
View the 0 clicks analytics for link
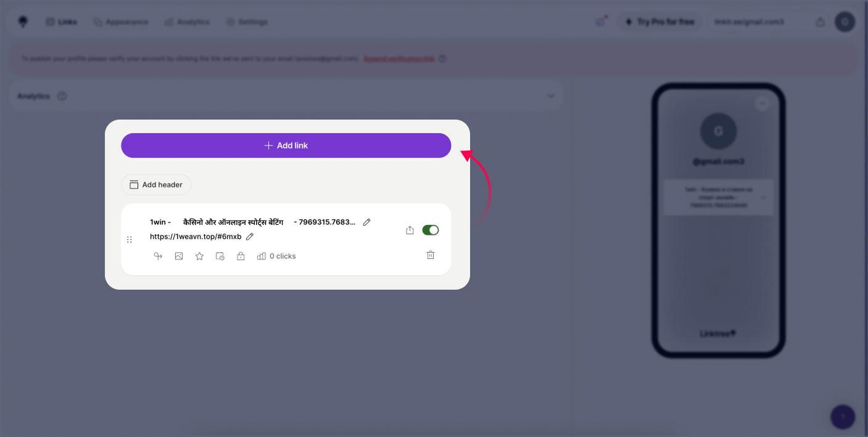(276, 256)
